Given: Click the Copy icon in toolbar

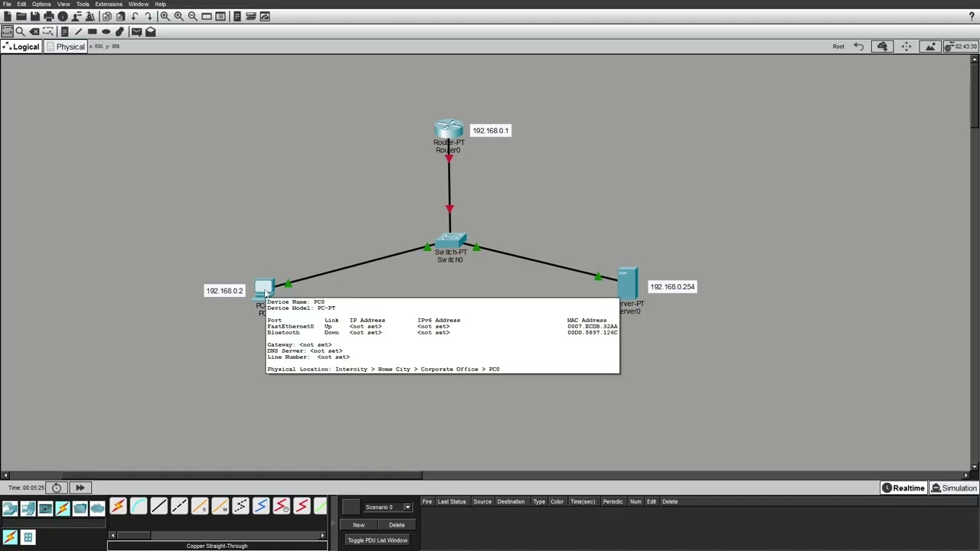Looking at the screenshot, I should [x=106, y=16].
